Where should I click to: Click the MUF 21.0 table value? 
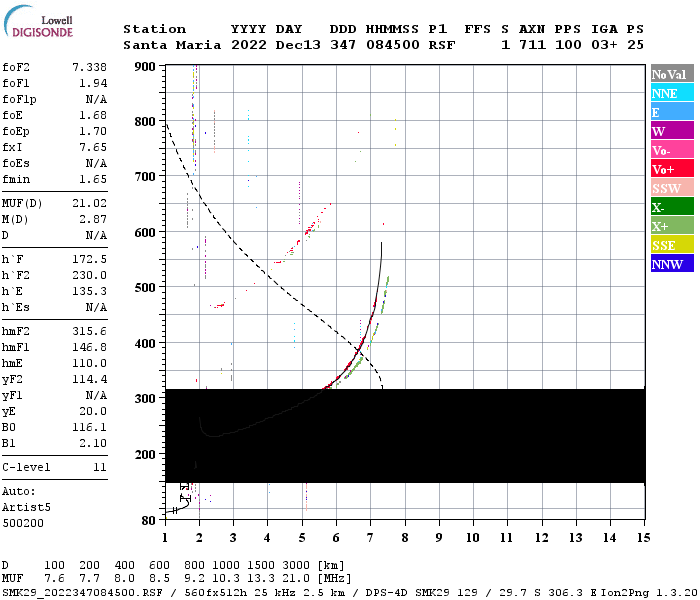[296, 579]
